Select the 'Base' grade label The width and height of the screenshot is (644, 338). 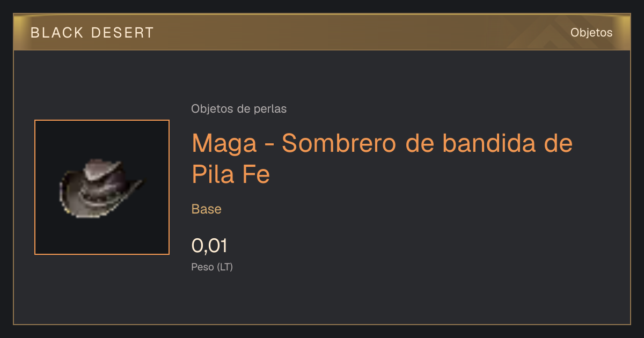(x=207, y=209)
